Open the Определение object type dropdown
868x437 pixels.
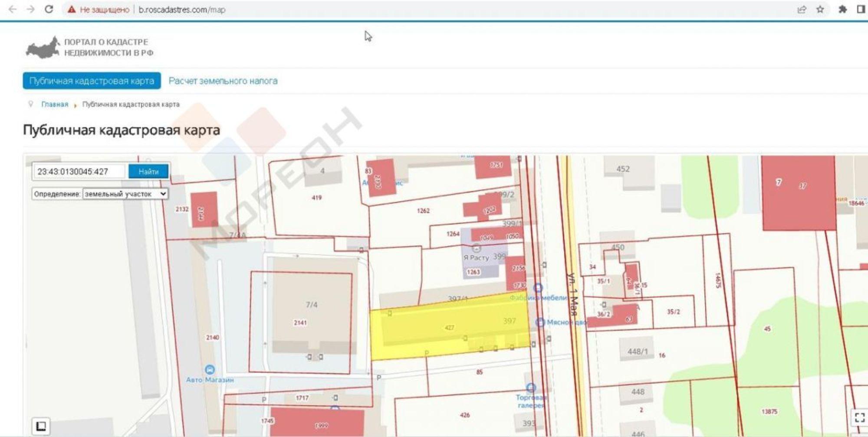125,194
